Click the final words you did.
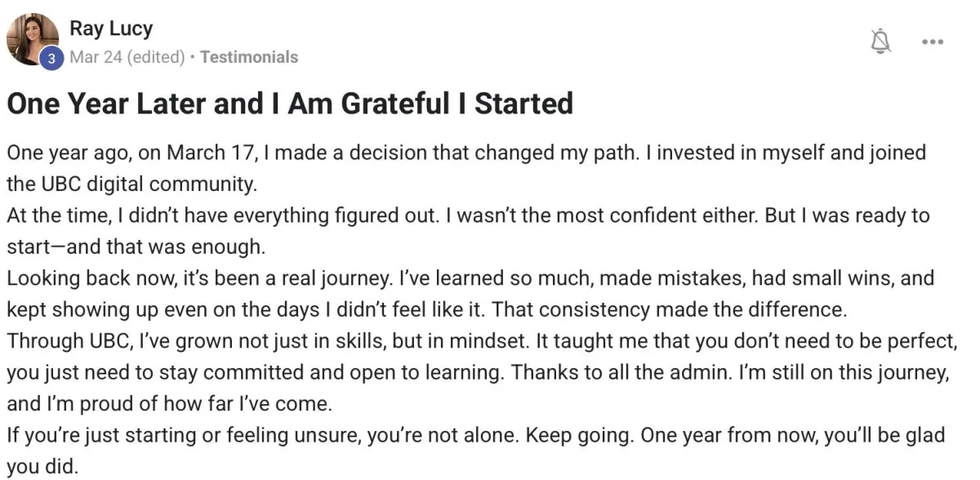 click(43, 467)
